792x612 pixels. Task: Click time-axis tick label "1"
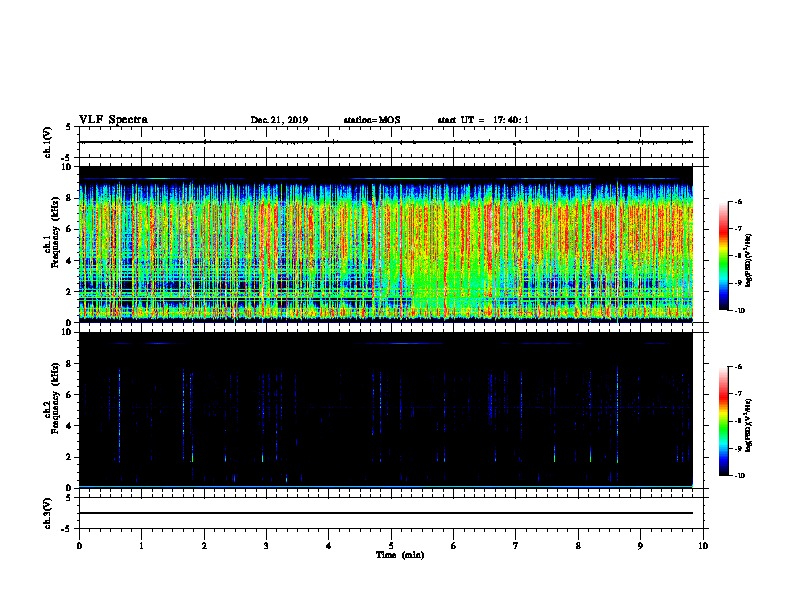tap(141, 546)
